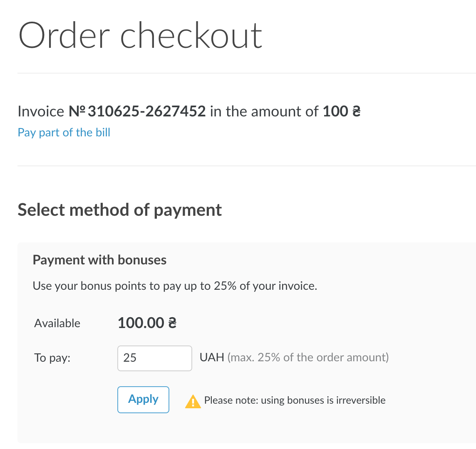Click the "Order checkout" page heading

[141, 36]
